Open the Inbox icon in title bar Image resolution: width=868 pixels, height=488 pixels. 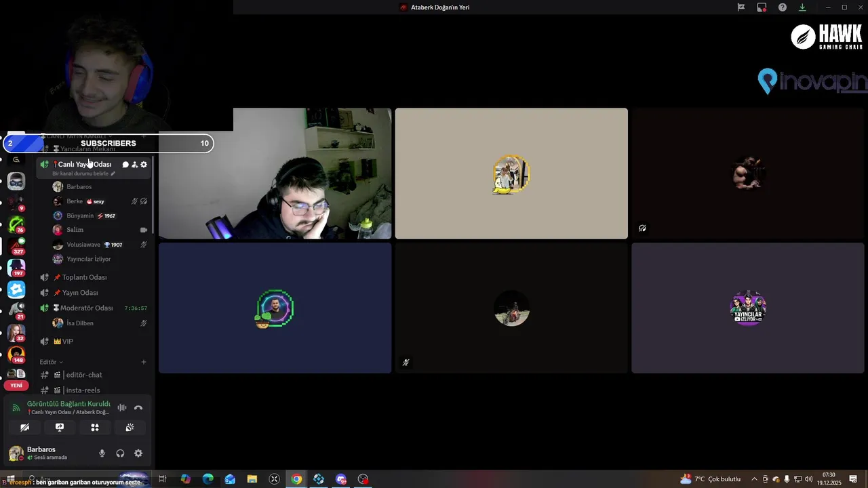[762, 7]
